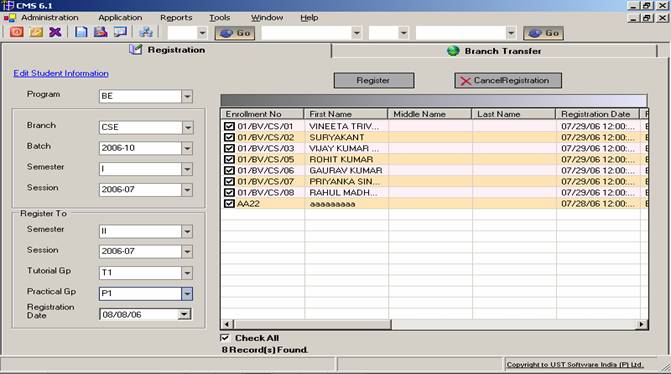
Task: Switch to the Registration tab
Action: point(167,50)
